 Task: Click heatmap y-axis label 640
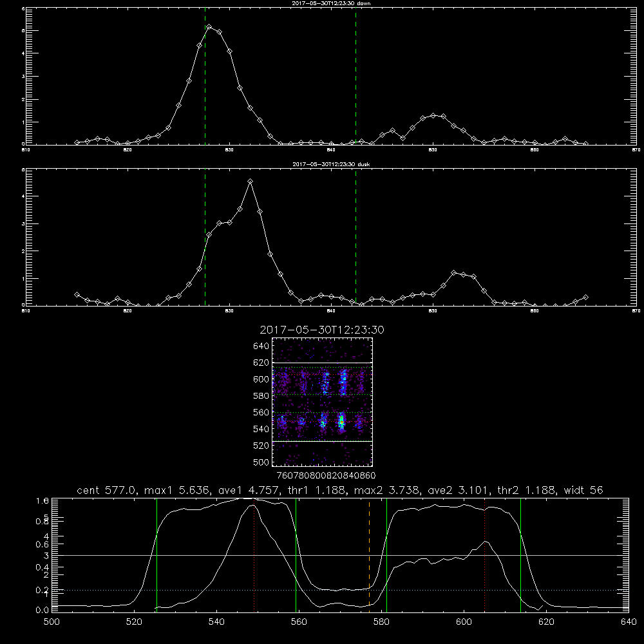pos(261,346)
